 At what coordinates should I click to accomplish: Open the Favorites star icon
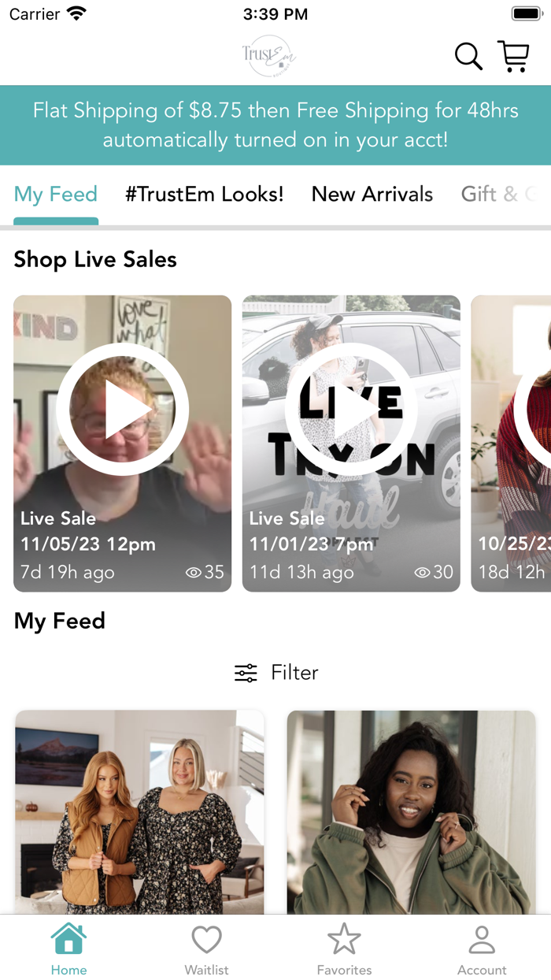tap(344, 939)
